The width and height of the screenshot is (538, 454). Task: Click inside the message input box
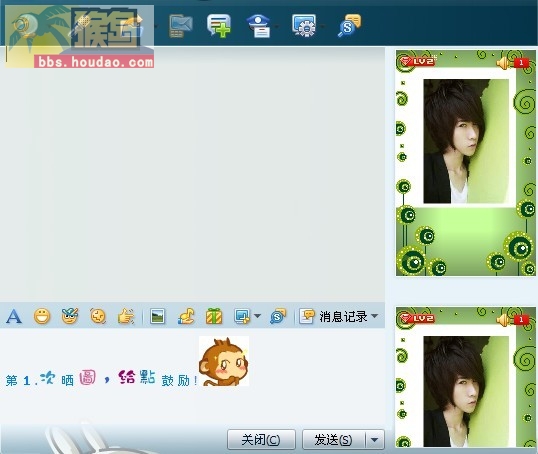click(x=192, y=376)
